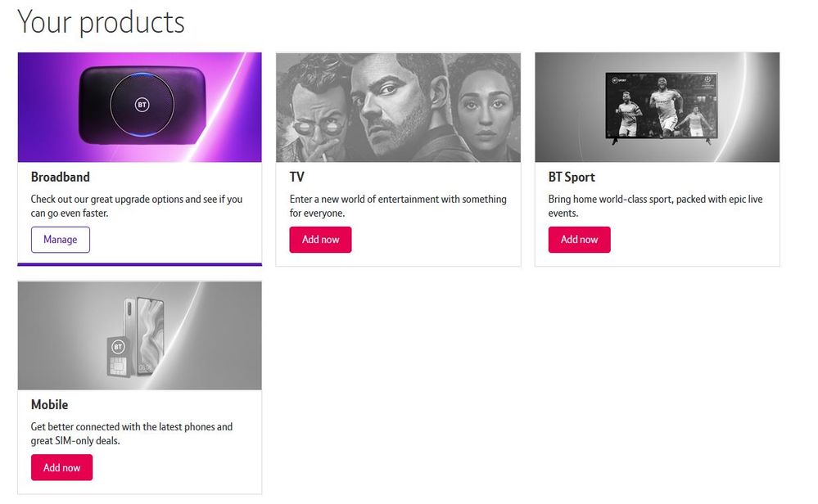The width and height of the screenshot is (818, 504).
Task: Open the TV product image with three faces
Action: point(398,107)
